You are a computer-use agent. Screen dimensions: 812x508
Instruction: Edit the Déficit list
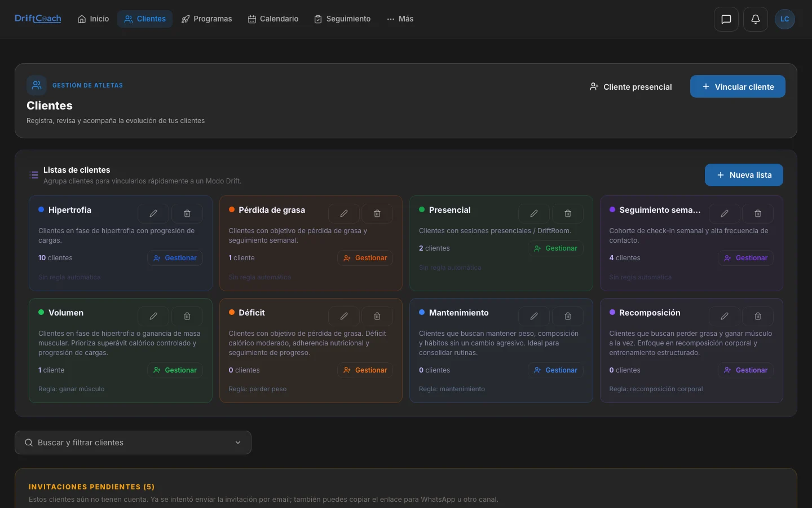(x=344, y=316)
